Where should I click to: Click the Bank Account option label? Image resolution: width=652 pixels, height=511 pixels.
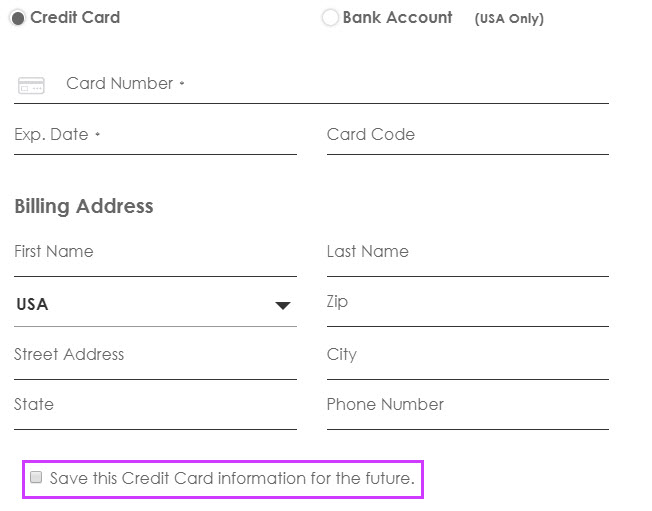coord(397,17)
